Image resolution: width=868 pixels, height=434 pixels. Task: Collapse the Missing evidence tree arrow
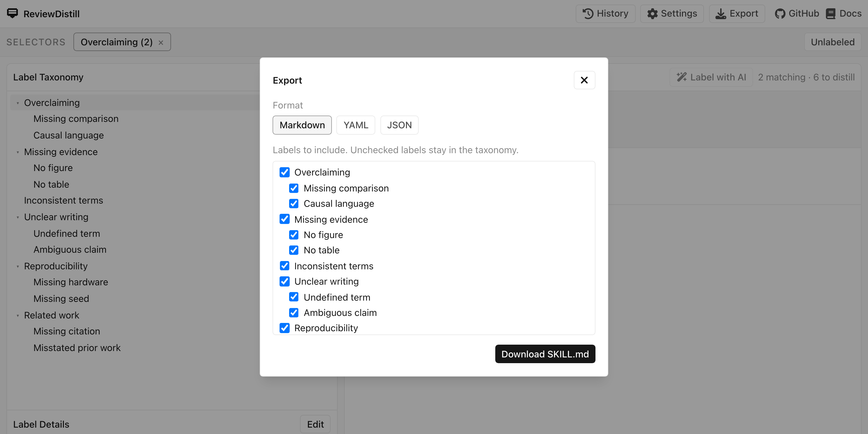18,152
